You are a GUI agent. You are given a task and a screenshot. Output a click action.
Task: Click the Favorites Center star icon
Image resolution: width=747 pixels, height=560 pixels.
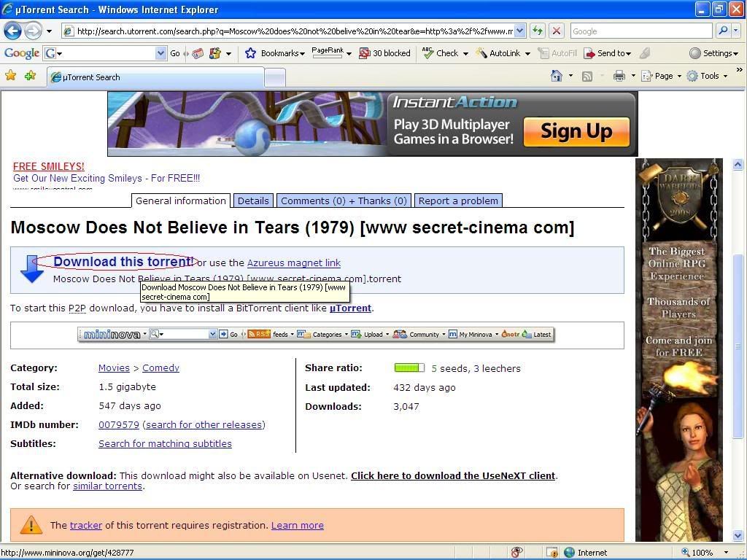[11, 76]
